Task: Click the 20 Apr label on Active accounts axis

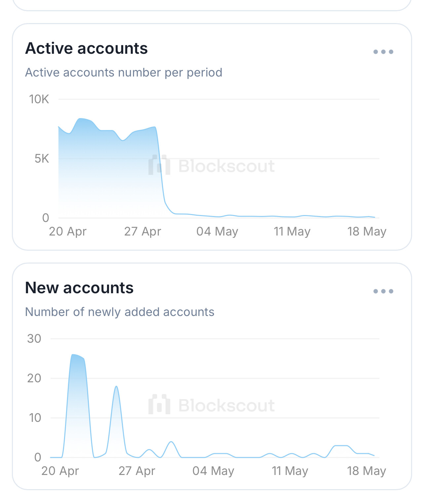Action: [68, 232]
